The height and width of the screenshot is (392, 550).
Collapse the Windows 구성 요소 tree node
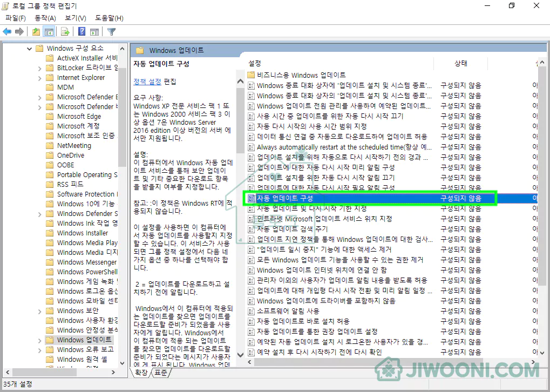point(30,49)
